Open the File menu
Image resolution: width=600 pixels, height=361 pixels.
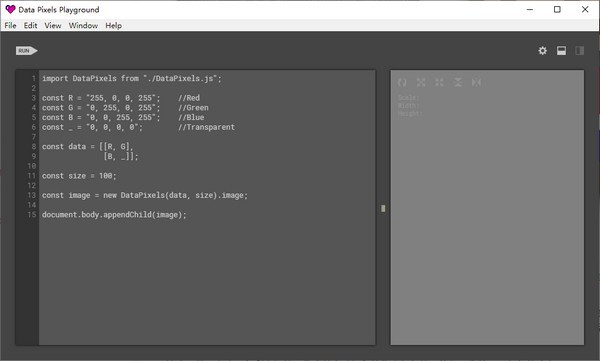pyautogui.click(x=10, y=26)
